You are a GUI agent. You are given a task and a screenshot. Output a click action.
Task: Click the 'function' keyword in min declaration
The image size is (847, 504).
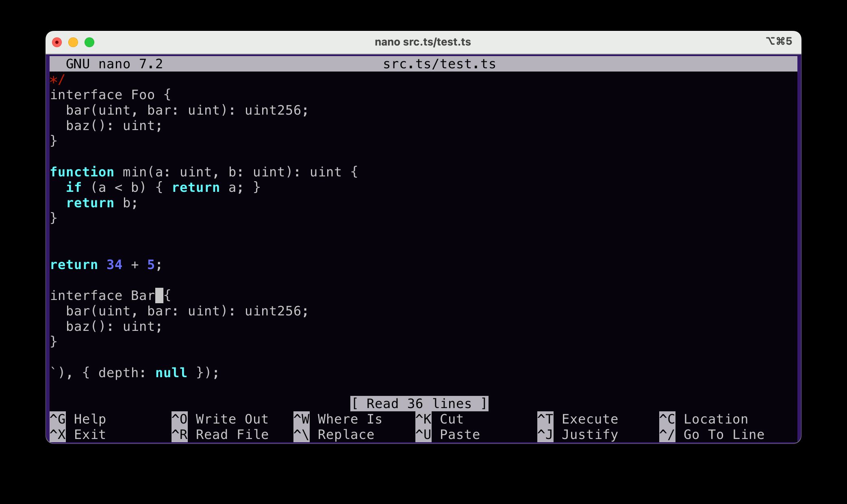click(82, 172)
